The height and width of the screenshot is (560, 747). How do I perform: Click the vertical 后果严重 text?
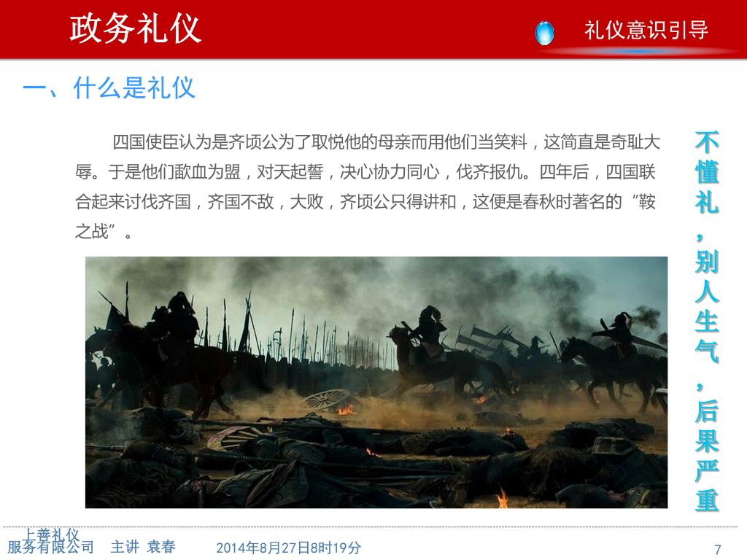tap(706, 455)
